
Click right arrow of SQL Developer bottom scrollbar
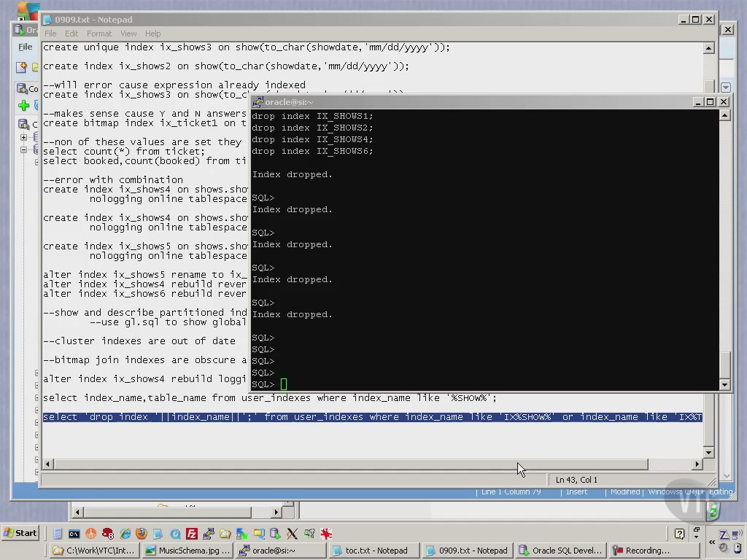pyautogui.click(x=276, y=513)
